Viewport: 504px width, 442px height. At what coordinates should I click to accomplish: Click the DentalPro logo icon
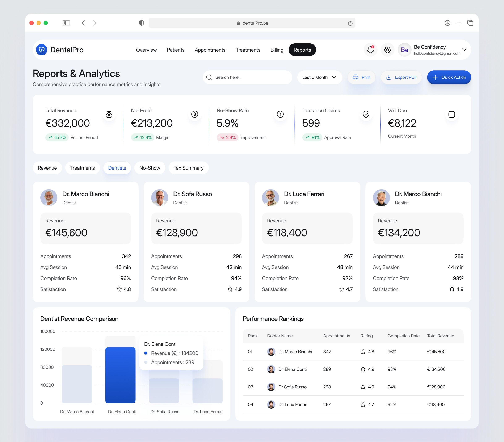[42, 50]
